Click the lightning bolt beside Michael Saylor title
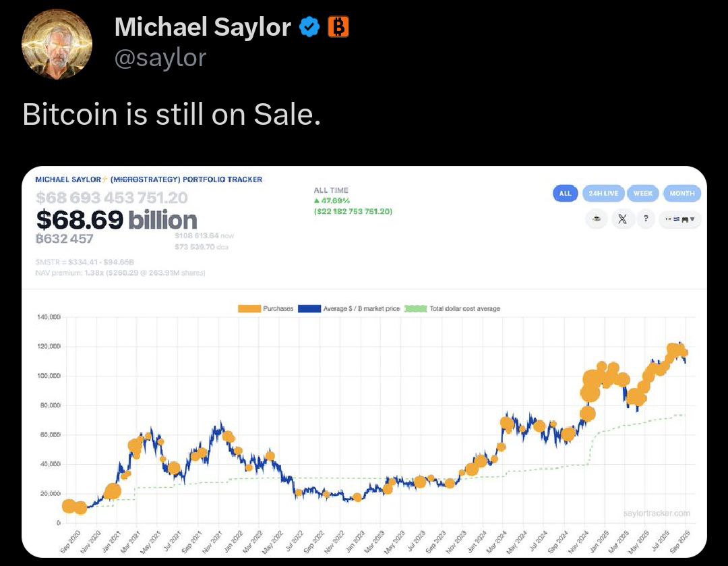 coord(105,179)
